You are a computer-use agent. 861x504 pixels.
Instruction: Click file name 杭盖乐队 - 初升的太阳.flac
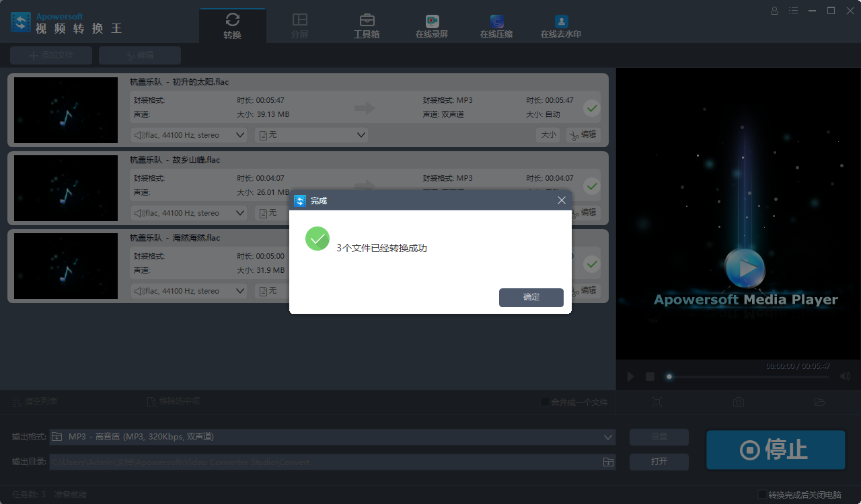point(180,82)
